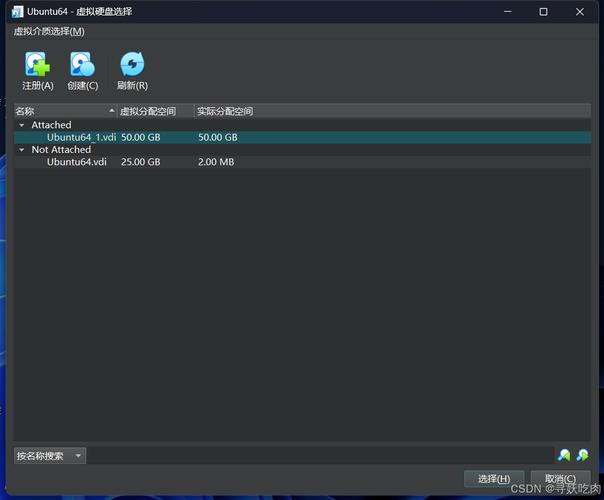
Task: Sort by the 虚拟分配空间 column header
Action: (x=155, y=111)
